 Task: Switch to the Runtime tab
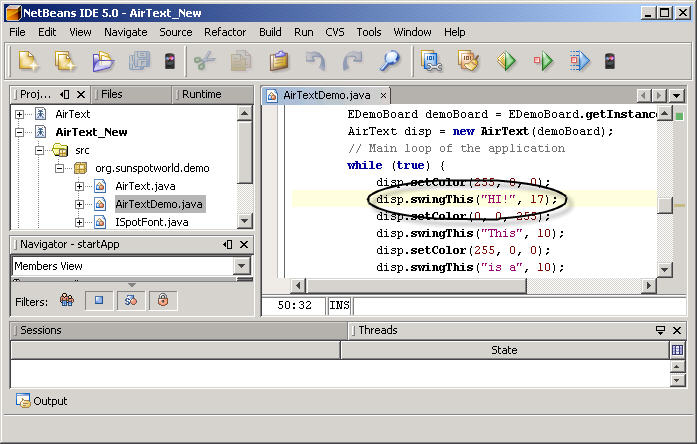point(213,95)
